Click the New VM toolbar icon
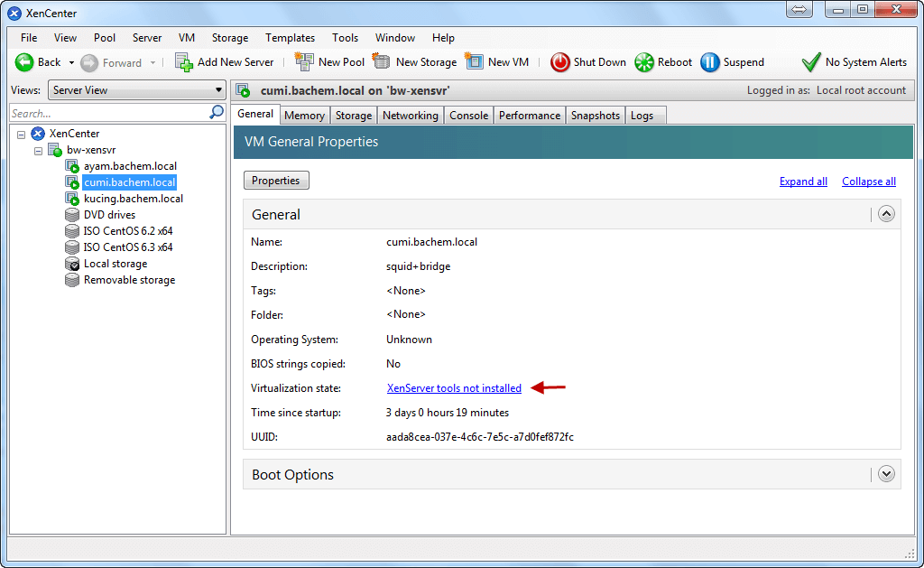 point(474,61)
